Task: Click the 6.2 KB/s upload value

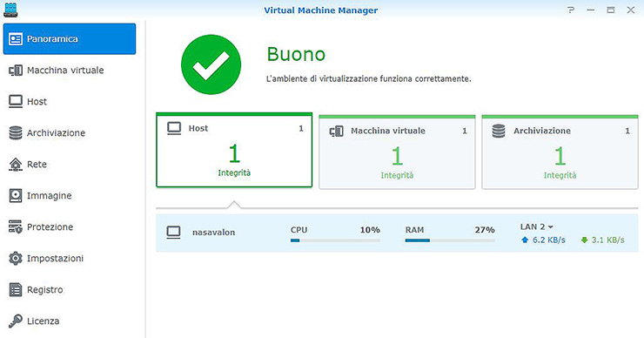Action: pyautogui.click(x=549, y=240)
